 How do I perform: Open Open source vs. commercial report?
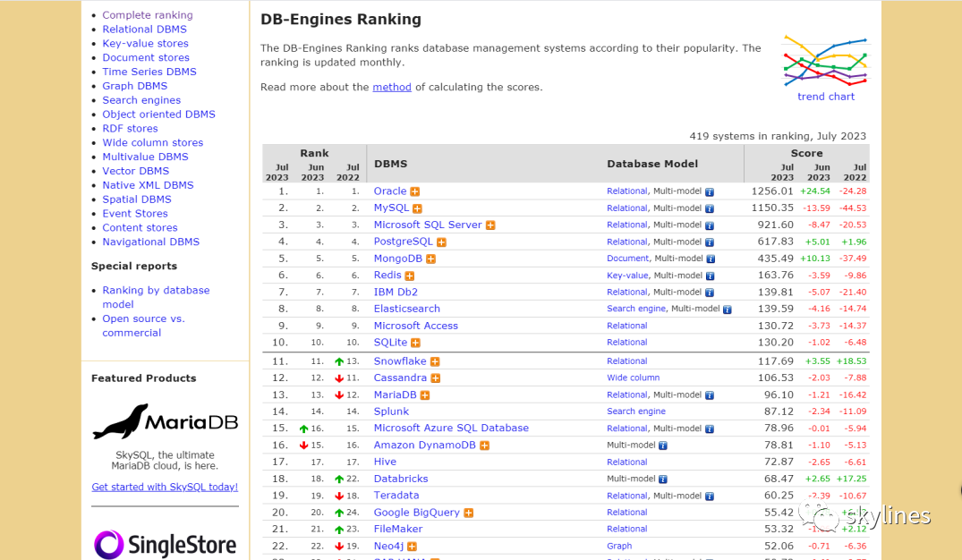(143, 326)
